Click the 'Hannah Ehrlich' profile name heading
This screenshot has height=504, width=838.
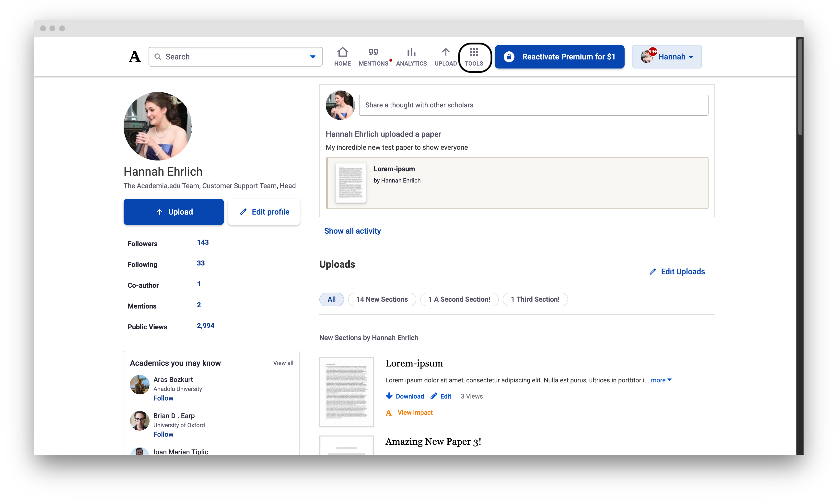click(163, 172)
